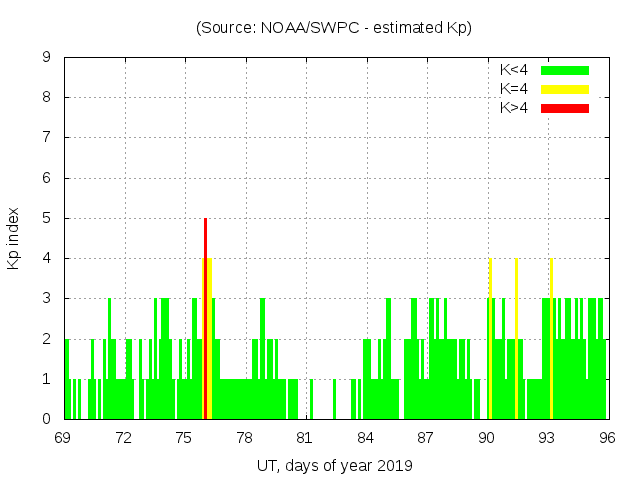Click the green K<4 legend swatch
640x480 pixels.
point(565,70)
